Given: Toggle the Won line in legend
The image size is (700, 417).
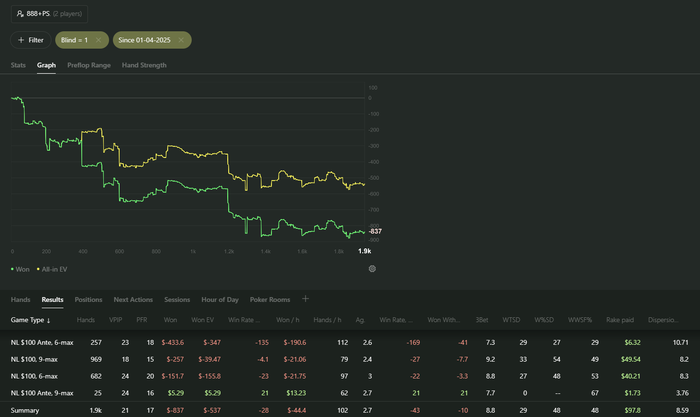Looking at the screenshot, I should [20, 269].
